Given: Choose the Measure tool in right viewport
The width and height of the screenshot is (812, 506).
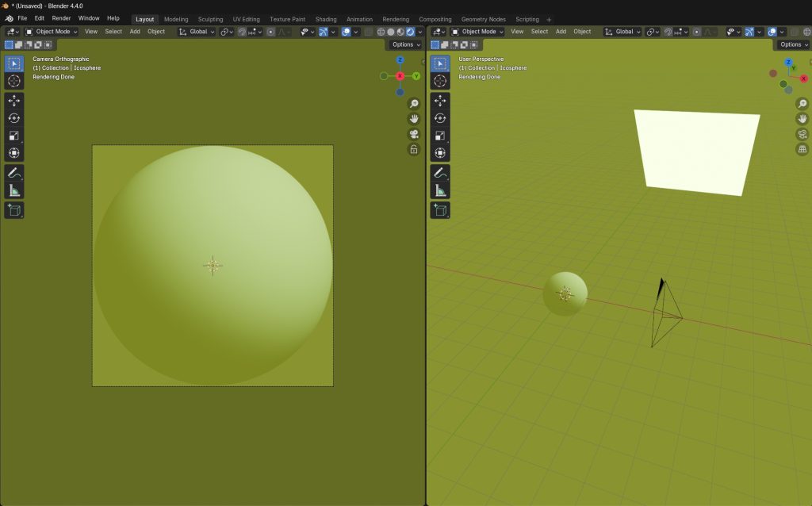Looking at the screenshot, I should [440, 190].
